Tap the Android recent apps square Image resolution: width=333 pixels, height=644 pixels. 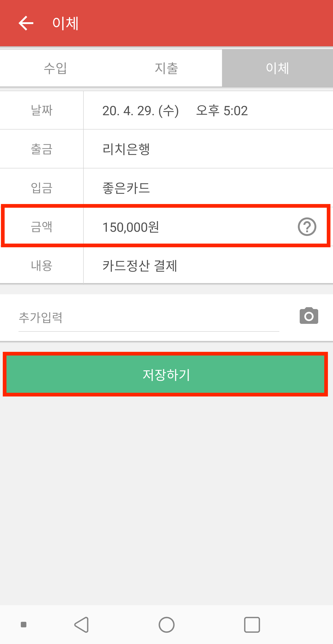click(252, 625)
